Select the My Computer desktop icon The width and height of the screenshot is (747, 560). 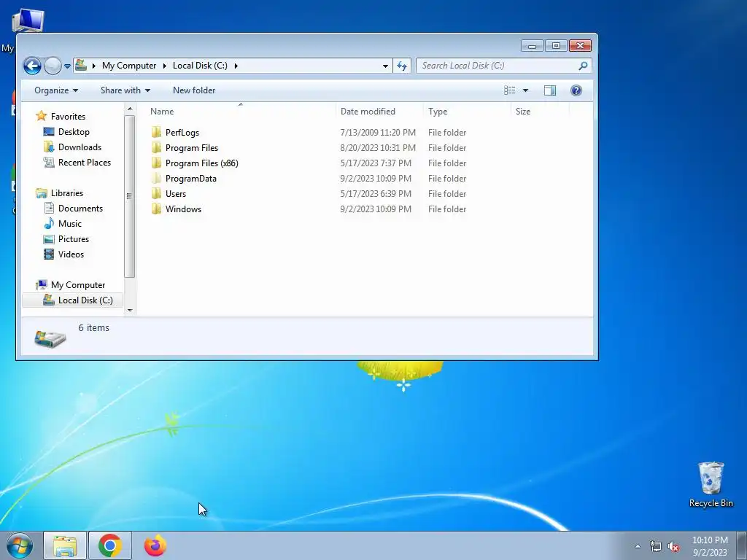[x=27, y=21]
